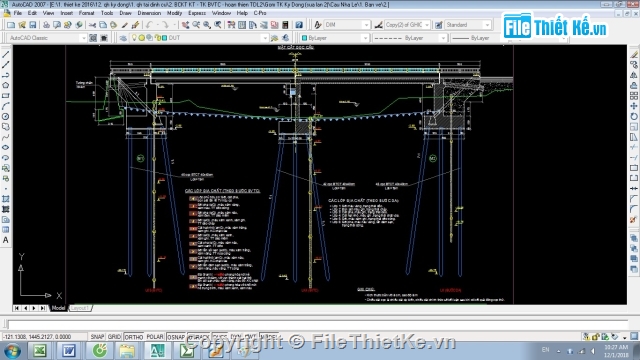Click the Table Style icon
This screenshot has width=640, height=360.
438,25
